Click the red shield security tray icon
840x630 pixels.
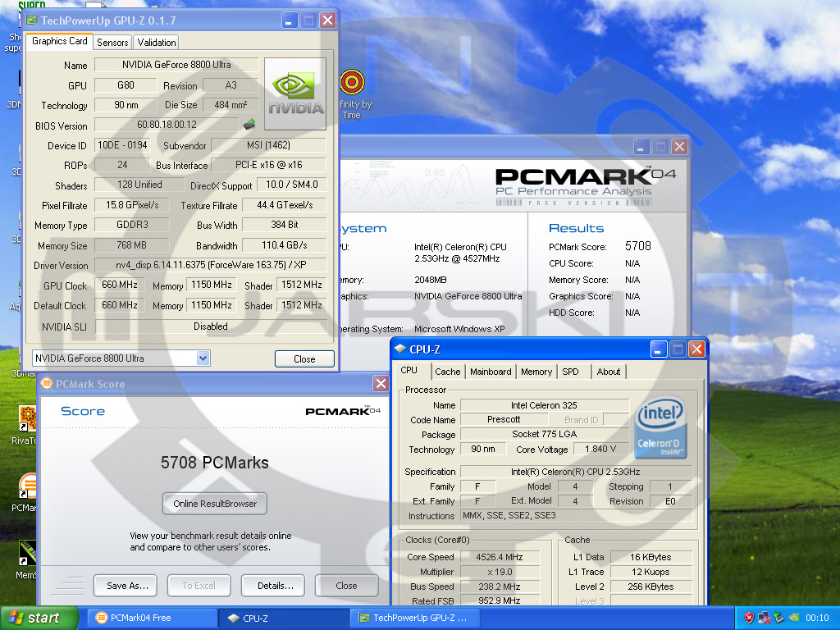click(x=749, y=618)
